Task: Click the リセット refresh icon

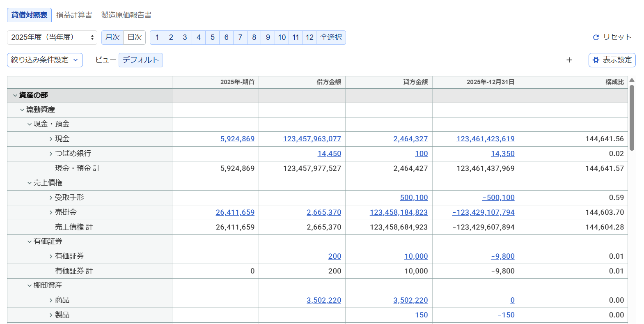Action: tap(596, 37)
